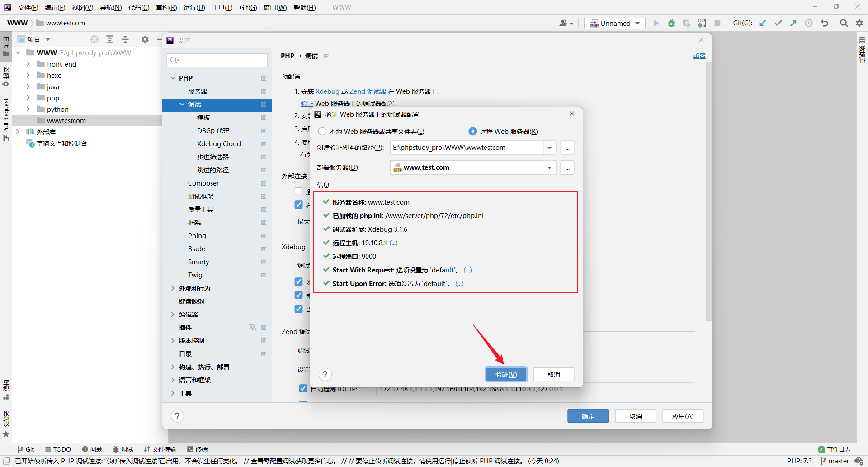Open IDE settings gear icon top right
868x467 pixels.
click(x=859, y=23)
